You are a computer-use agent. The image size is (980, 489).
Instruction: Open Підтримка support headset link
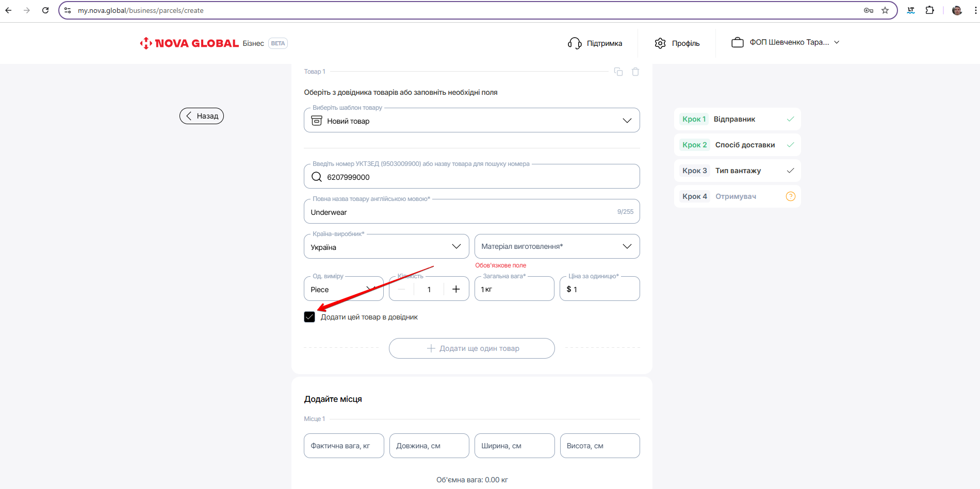[x=595, y=43]
